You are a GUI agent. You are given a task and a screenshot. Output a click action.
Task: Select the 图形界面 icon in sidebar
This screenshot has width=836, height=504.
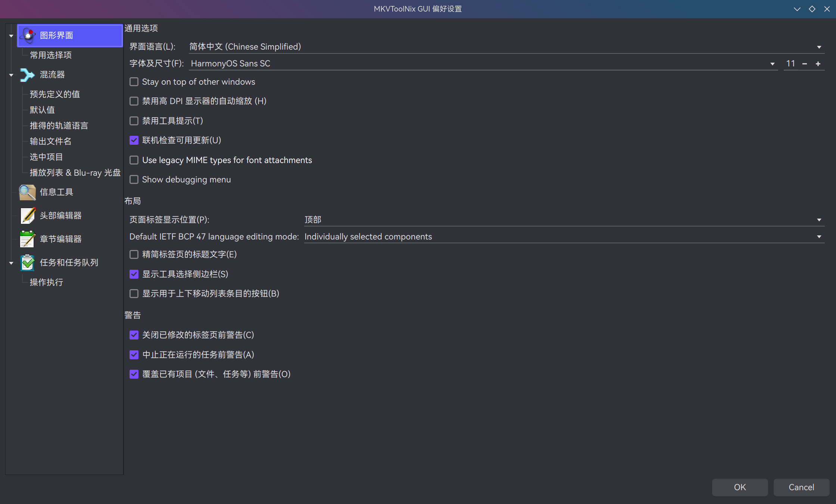click(28, 35)
